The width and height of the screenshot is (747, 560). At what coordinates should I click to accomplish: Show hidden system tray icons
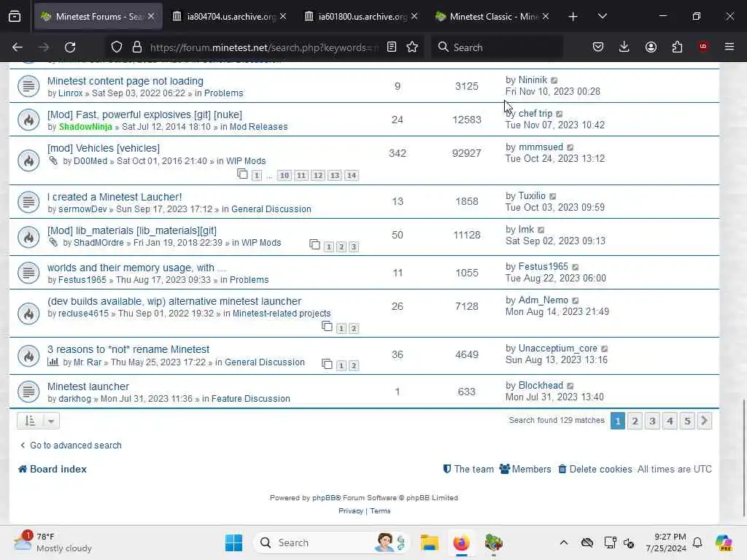tap(564, 542)
